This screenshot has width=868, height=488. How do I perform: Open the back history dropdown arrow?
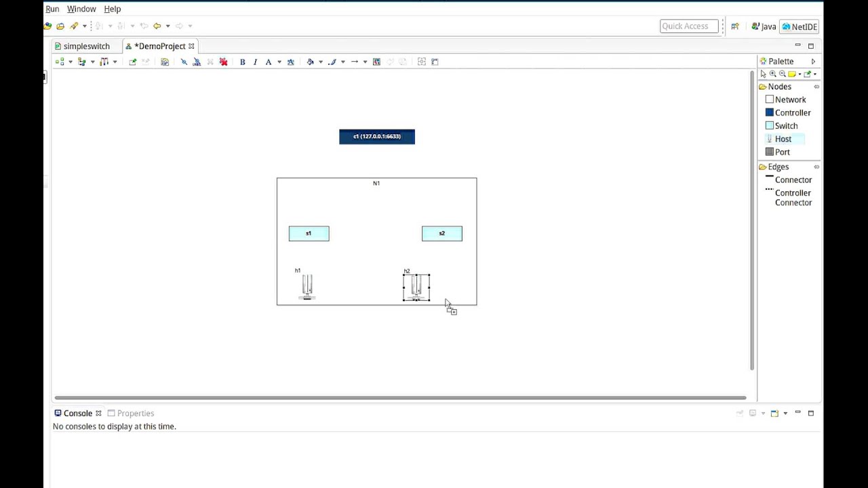(167, 26)
